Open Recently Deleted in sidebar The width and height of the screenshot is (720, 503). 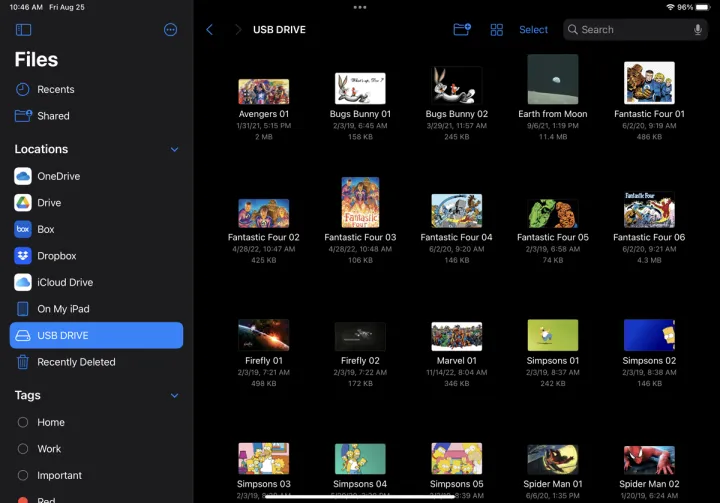76,362
